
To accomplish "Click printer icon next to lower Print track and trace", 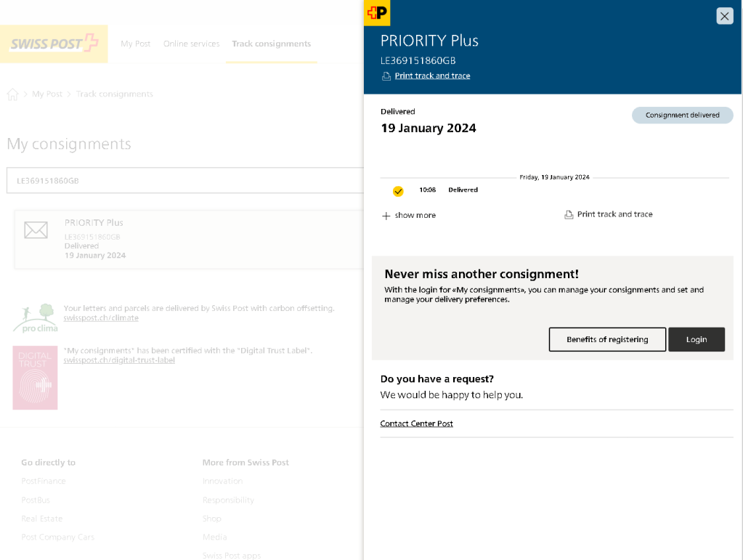I will 569,214.
